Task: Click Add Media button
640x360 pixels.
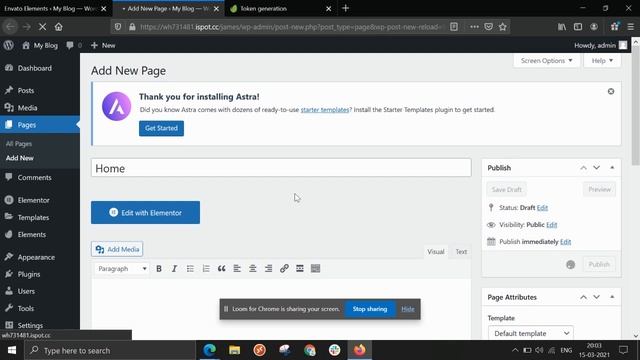Action: [x=117, y=249]
